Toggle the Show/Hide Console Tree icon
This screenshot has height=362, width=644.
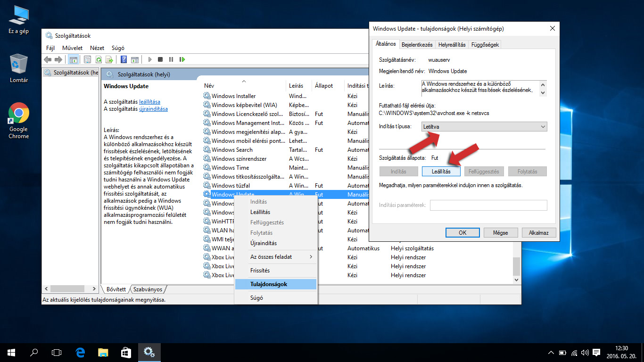[73, 59]
